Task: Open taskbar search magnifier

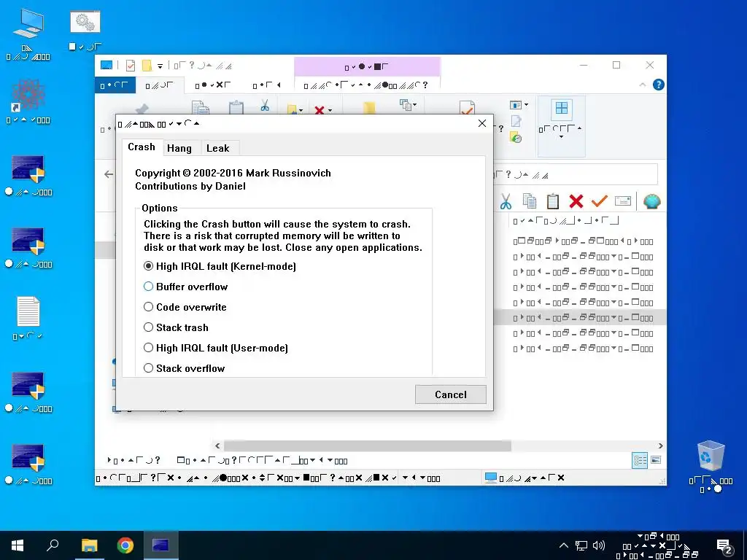Action: (x=53, y=545)
